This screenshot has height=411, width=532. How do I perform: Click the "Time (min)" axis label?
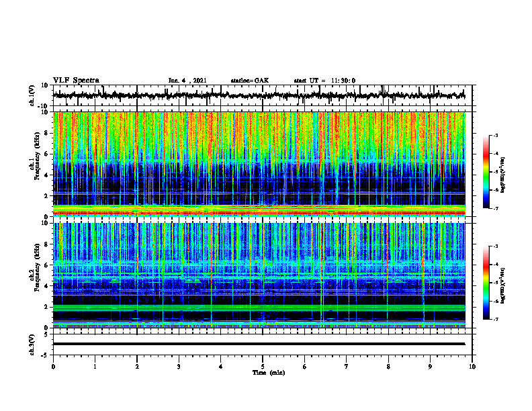pyautogui.click(x=269, y=373)
